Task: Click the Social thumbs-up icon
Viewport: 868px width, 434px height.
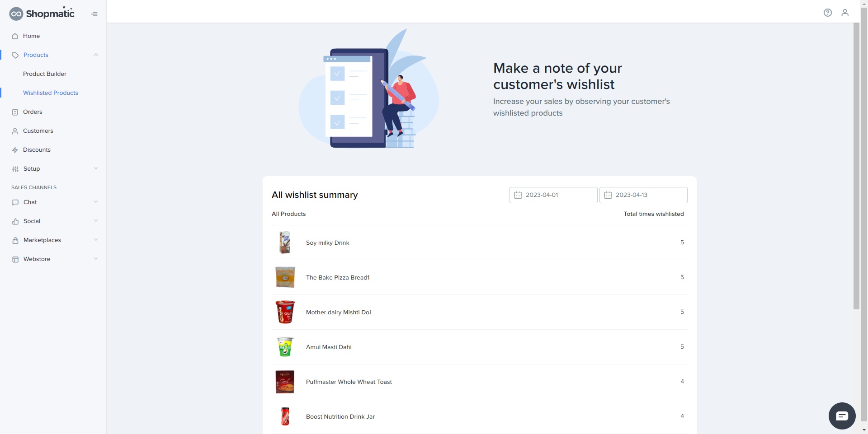Action: click(15, 221)
